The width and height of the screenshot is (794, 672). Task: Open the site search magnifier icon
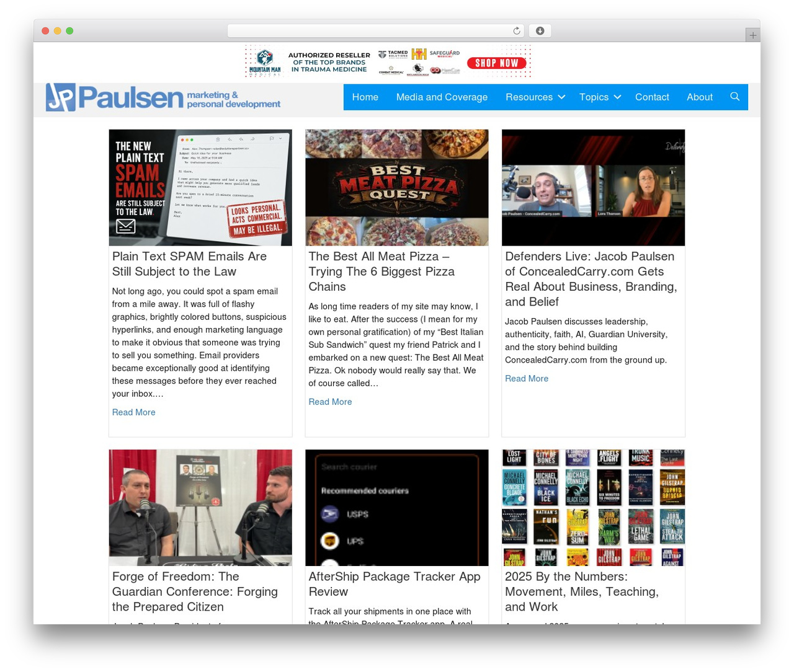click(735, 97)
